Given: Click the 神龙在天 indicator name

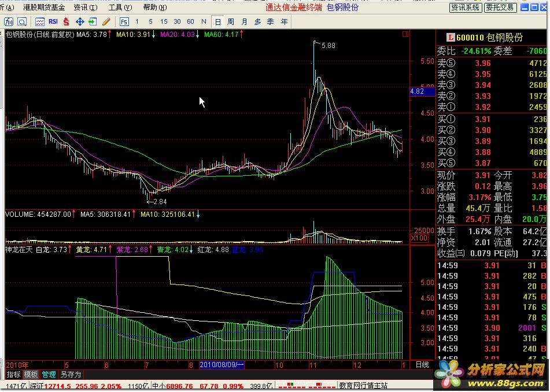Looking at the screenshot, I should 19,250.
